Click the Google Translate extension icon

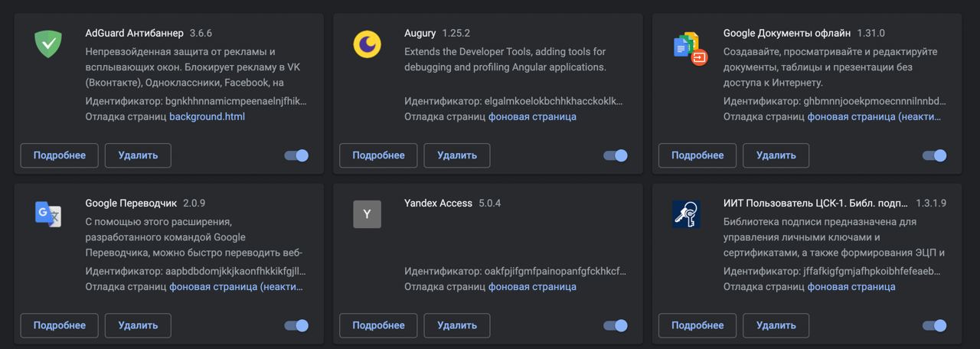tap(47, 214)
